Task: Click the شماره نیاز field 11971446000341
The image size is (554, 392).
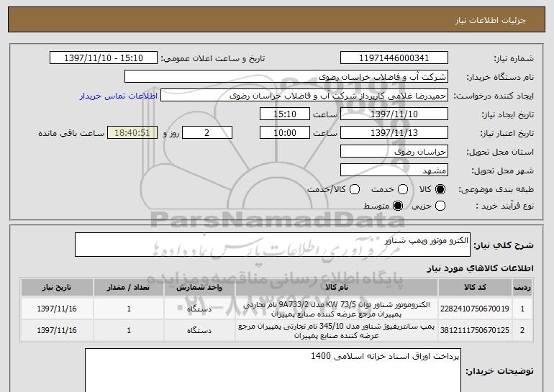Action: coord(394,58)
